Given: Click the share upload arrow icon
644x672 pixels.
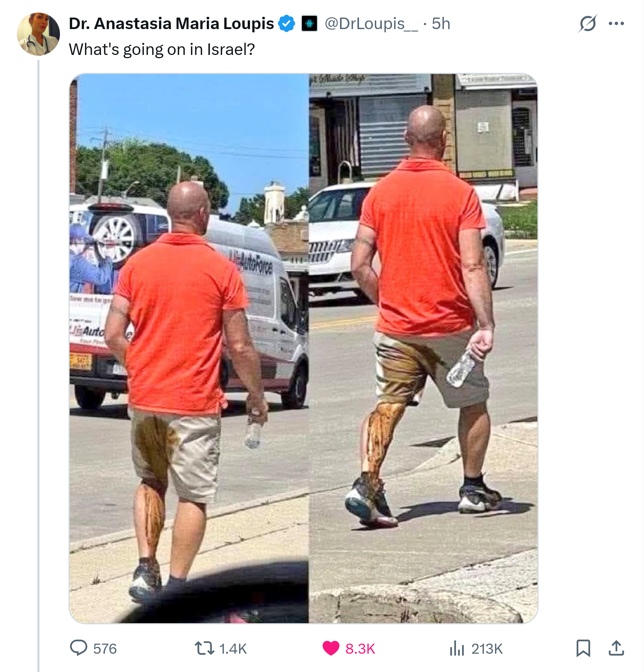Looking at the screenshot, I should (616, 648).
